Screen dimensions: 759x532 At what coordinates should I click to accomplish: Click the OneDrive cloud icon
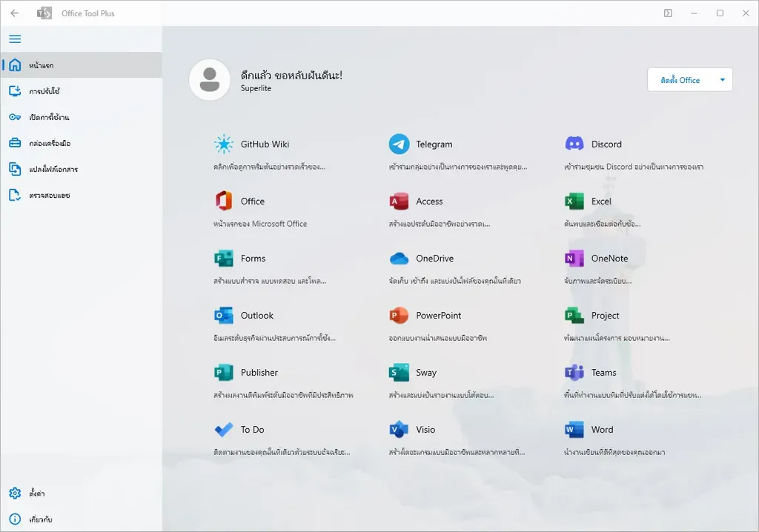(399, 259)
